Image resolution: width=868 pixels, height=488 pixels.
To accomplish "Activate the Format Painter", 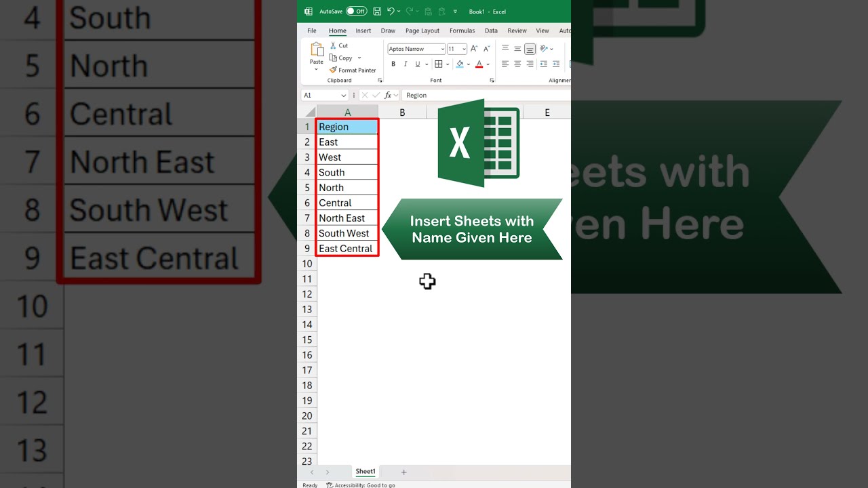I will [x=353, y=70].
